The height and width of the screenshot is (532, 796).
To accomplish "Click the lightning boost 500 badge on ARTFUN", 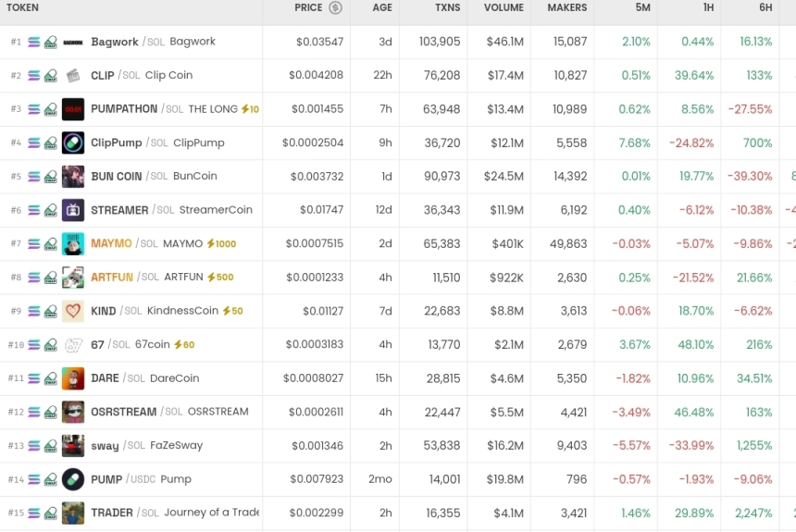I will coord(219,278).
